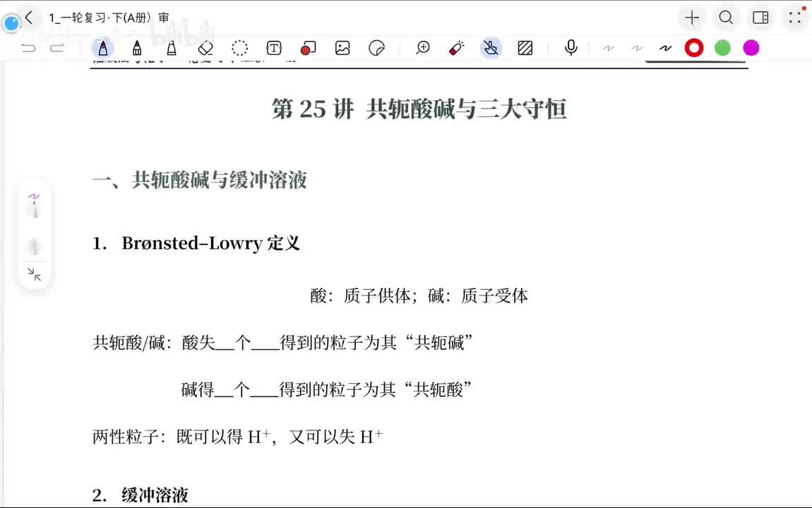Select the magenta pen color
Image resolution: width=812 pixels, height=508 pixels.
pos(751,48)
